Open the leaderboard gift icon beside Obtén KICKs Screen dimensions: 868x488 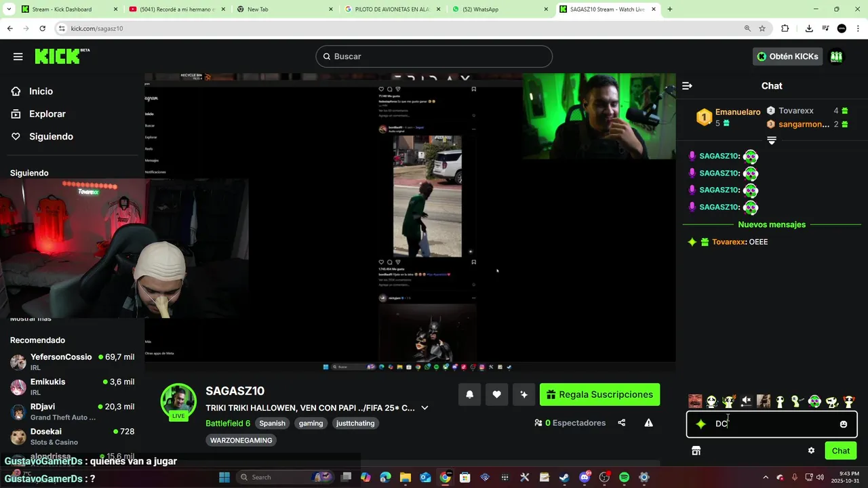point(836,56)
